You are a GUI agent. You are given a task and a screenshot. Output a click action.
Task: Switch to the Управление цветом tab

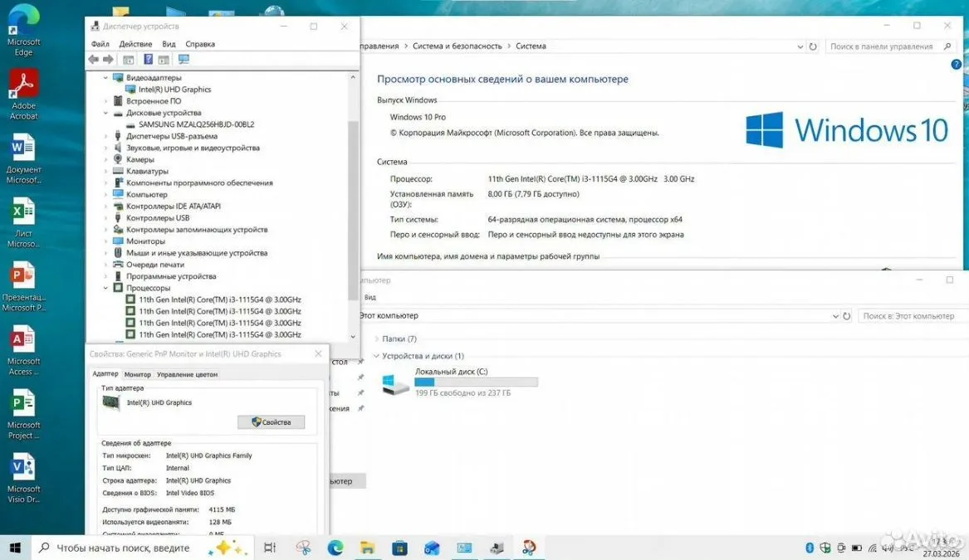click(x=188, y=375)
